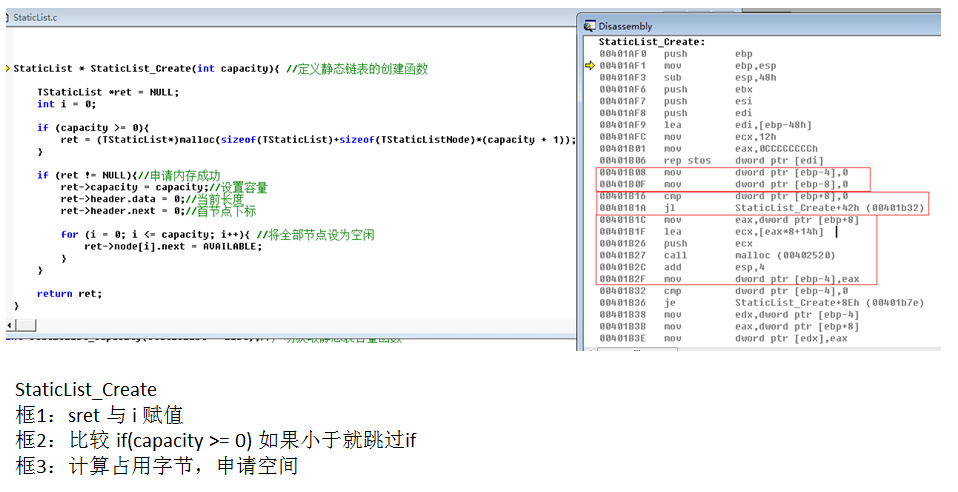Click the line 'ret->capacity = capacity;'
The image size is (958, 492).
(x=164, y=187)
